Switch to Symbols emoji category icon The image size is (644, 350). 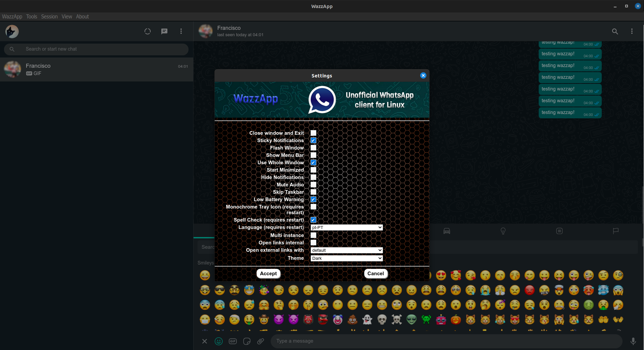pos(559,231)
